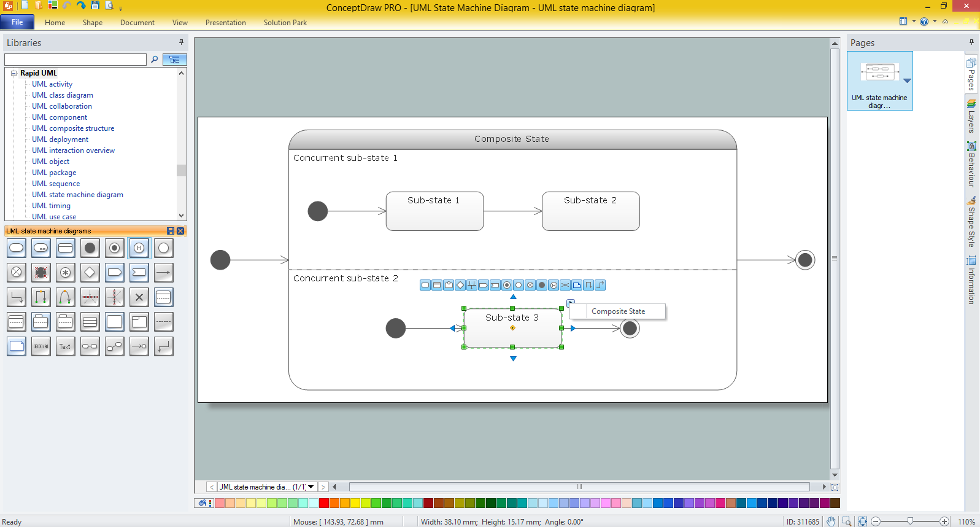The width and height of the screenshot is (980, 527).
Task: Click the zoom out minus button
Action: [876, 521]
